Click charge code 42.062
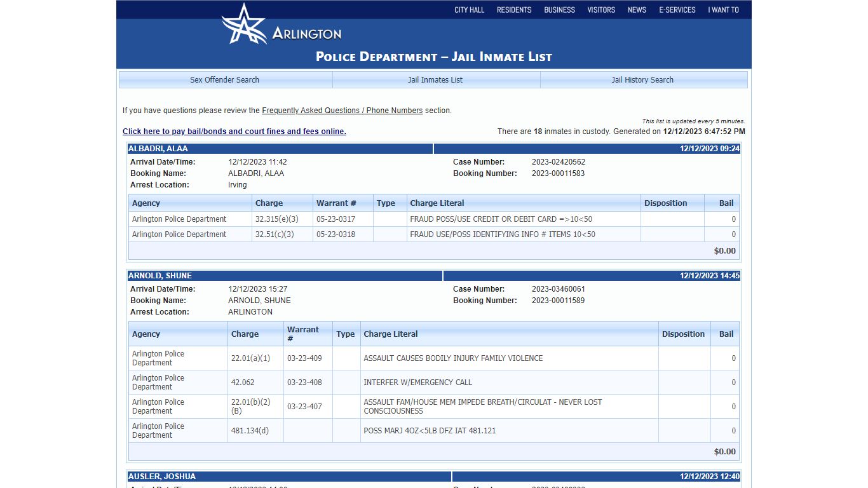The width and height of the screenshot is (868, 488). [243, 383]
